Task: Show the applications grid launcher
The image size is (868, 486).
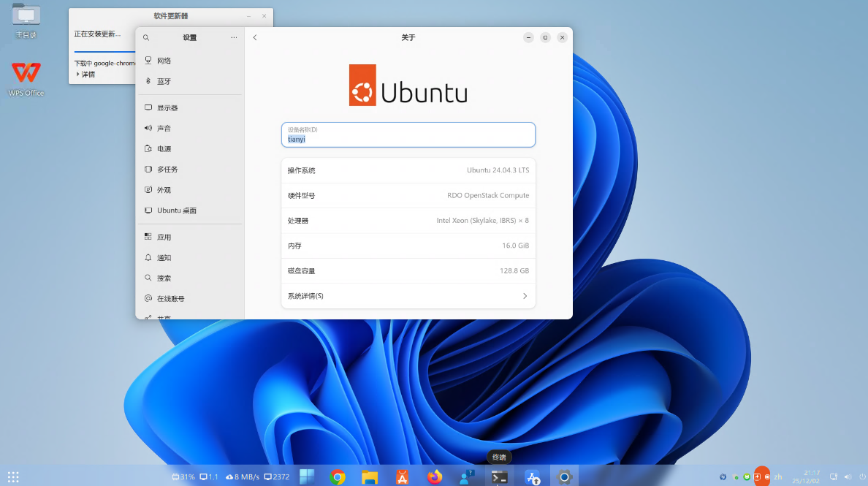Action: [x=13, y=477]
